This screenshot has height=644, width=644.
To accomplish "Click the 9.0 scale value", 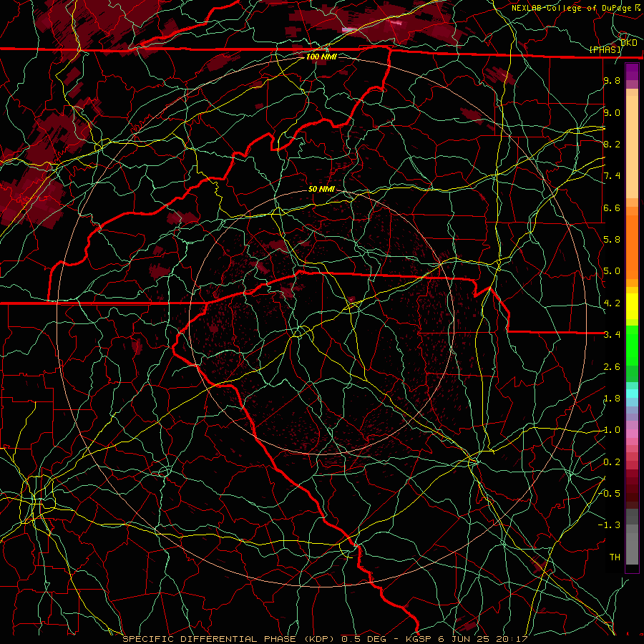I will pyautogui.click(x=612, y=112).
